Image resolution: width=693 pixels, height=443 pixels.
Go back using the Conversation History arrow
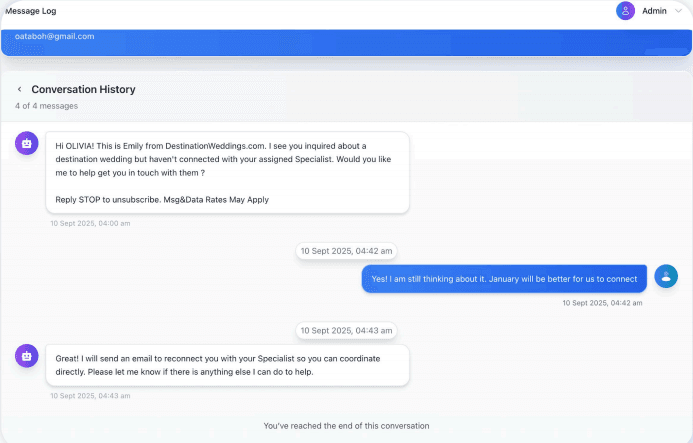pos(19,89)
